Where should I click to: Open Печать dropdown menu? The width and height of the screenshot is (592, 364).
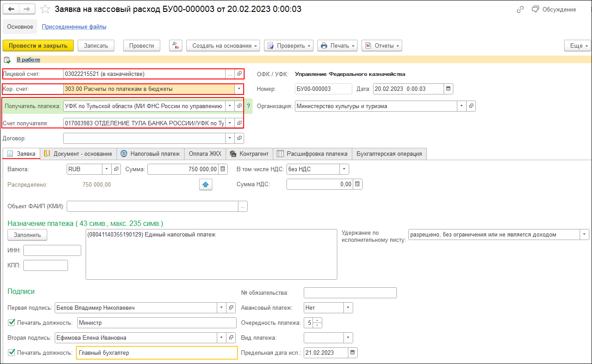point(338,45)
